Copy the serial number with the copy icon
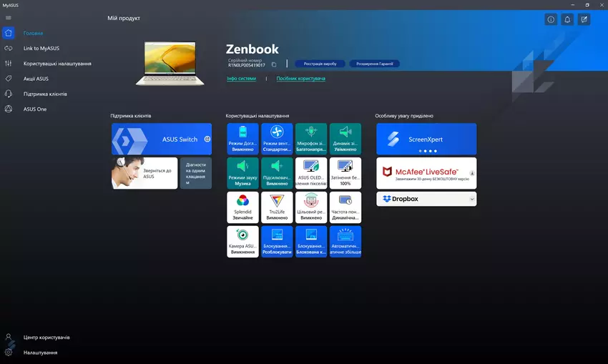Viewport: 608px width, 364px height. click(x=274, y=65)
